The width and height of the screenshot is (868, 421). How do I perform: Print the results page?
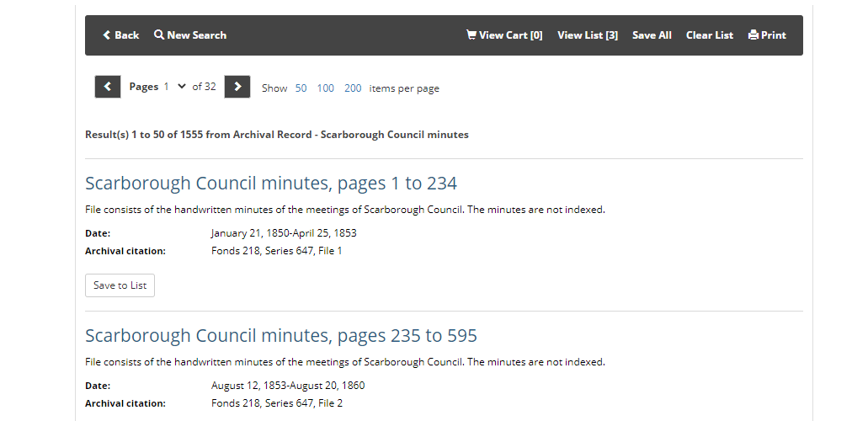767,35
